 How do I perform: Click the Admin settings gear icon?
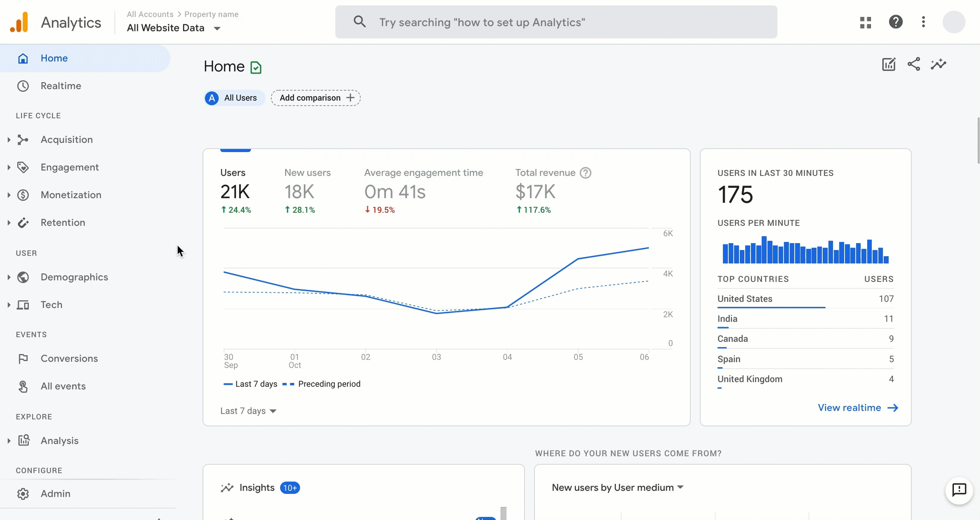click(23, 494)
